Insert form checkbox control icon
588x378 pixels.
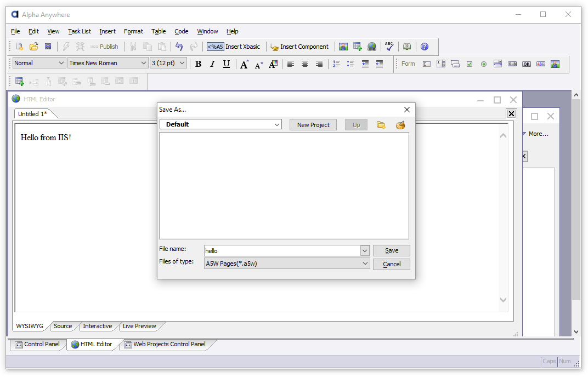(470, 64)
